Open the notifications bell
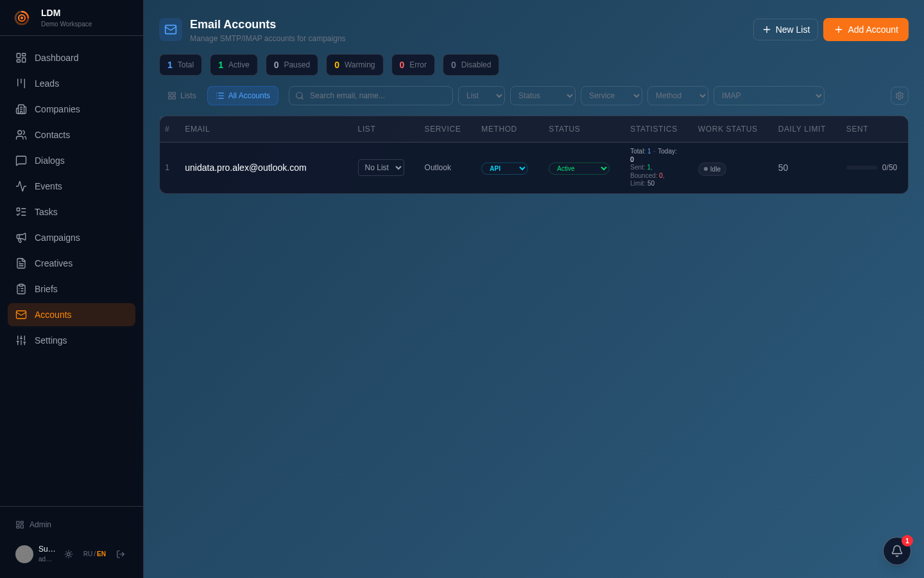The height and width of the screenshot is (578, 924). click(897, 551)
